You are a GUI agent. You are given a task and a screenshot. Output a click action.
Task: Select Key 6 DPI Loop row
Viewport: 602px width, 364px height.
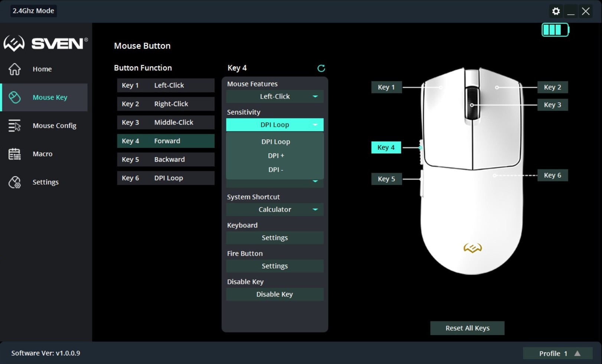(166, 178)
